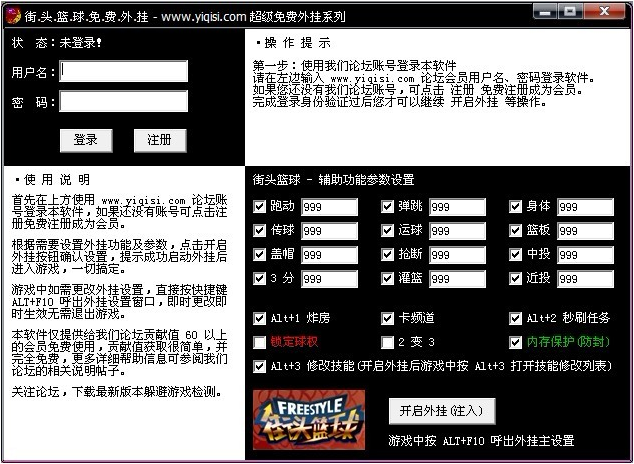Edit the 灌篮 value field
Screen dimensions: 634x464
click(x=457, y=279)
